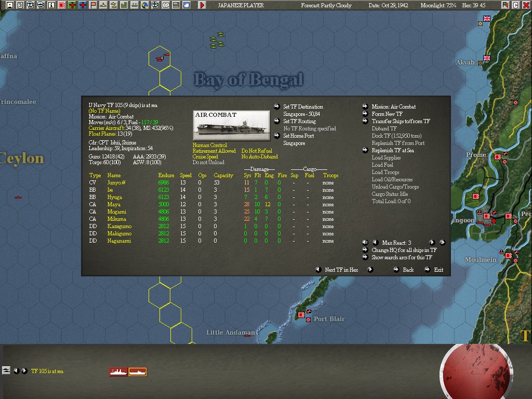The height and width of the screenshot is (399, 532).
Task: Increase Max React by one step
Action: [432, 243]
